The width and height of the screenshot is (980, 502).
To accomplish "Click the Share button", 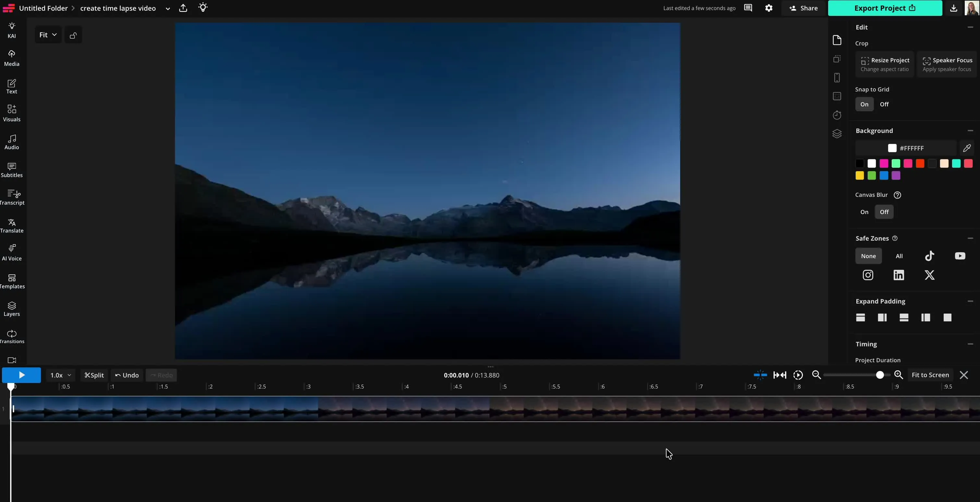I will click(x=803, y=8).
